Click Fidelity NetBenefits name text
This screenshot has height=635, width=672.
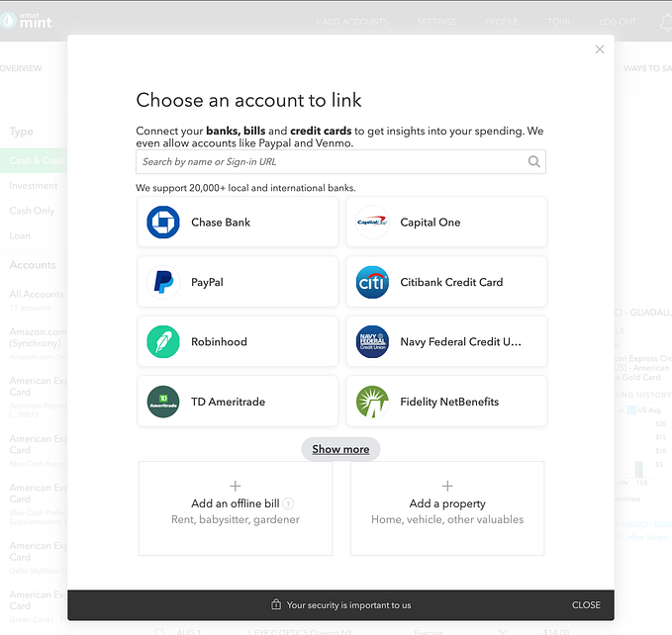449,402
